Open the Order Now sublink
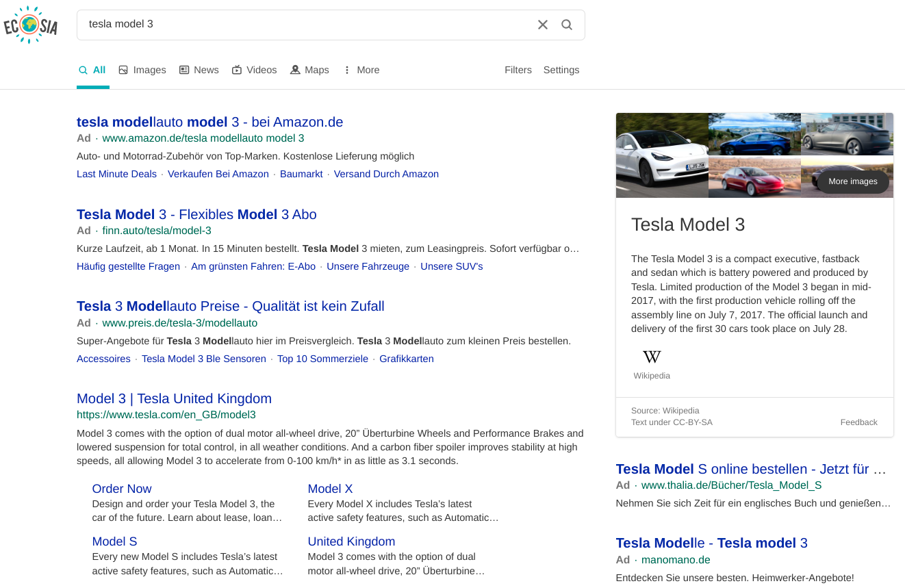Image resolution: width=905 pixels, height=588 pixels. pyautogui.click(x=122, y=489)
